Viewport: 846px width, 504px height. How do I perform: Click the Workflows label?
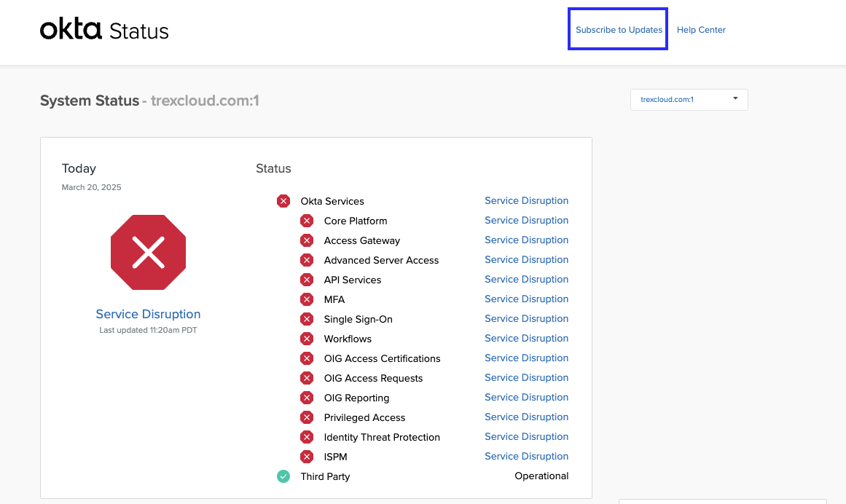348,339
